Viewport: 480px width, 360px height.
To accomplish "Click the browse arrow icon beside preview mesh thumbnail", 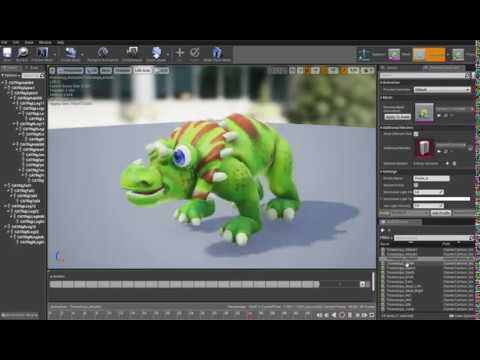I will point(439,115).
